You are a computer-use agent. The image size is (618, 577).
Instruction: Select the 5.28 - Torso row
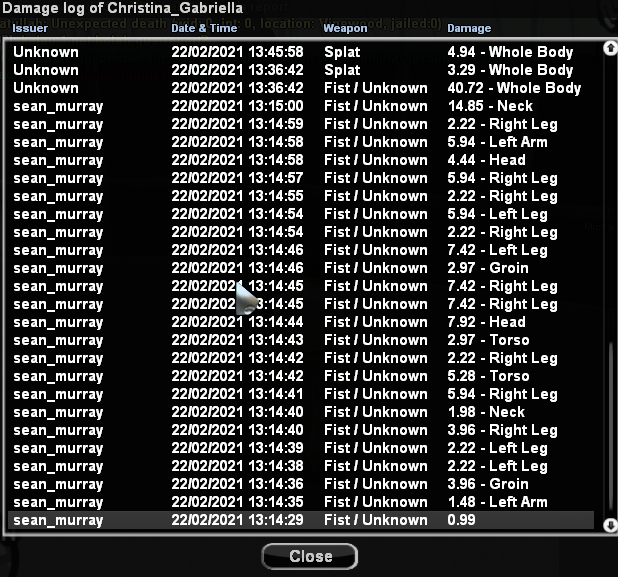point(301,376)
